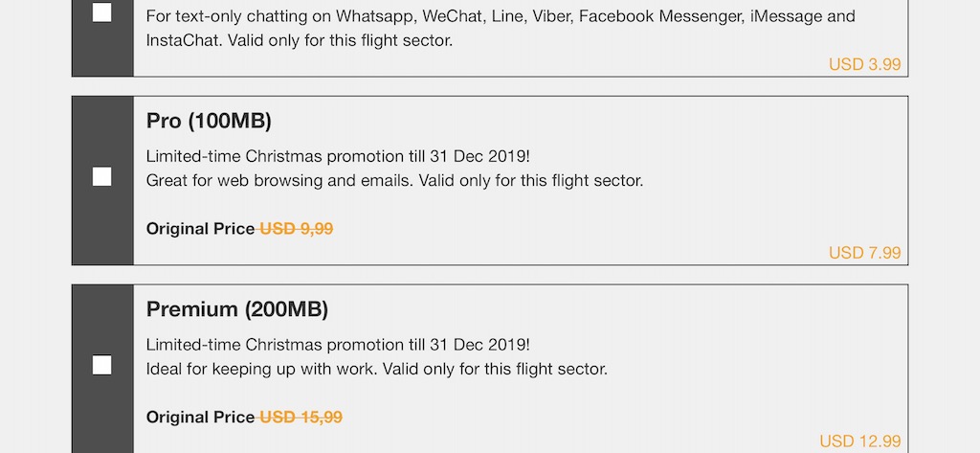The image size is (980, 453).
Task: Click the 'InstaChat. Valid only for this flight sector' line
Action: click(x=300, y=41)
